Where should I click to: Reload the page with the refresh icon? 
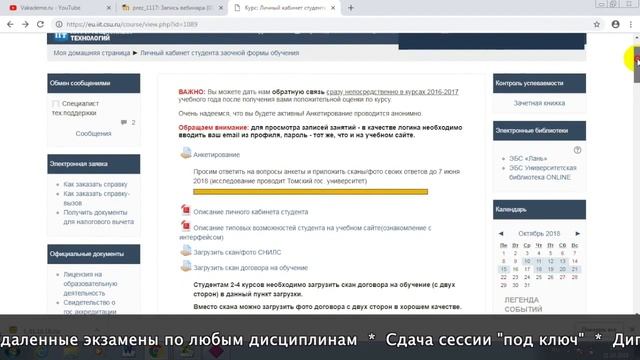tap(40, 24)
